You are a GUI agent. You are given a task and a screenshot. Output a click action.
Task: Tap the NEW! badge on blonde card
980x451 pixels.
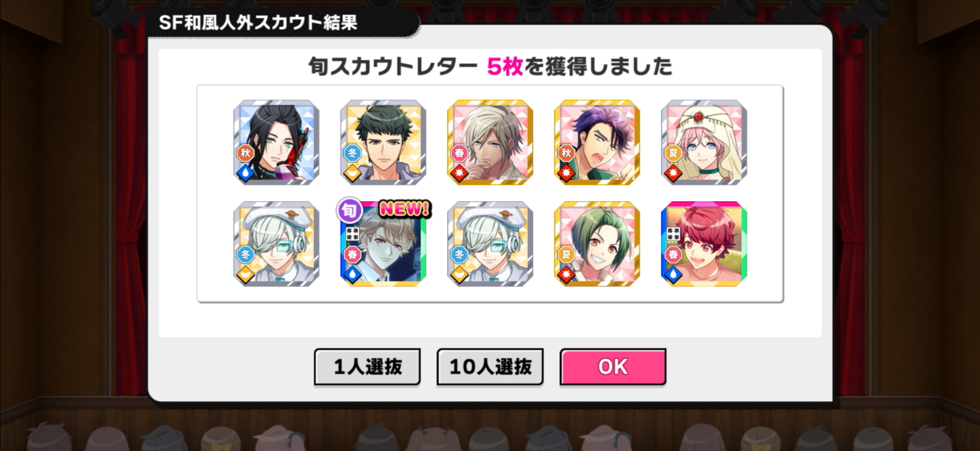405,209
